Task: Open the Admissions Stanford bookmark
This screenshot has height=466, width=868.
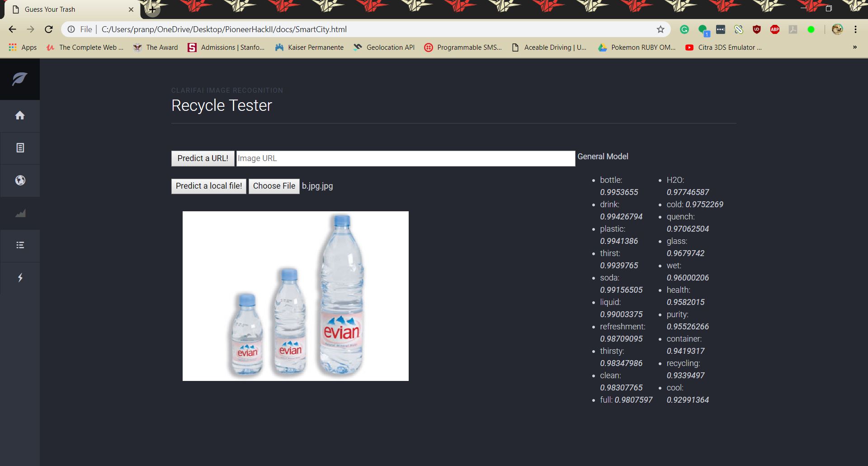Action: pos(226,47)
